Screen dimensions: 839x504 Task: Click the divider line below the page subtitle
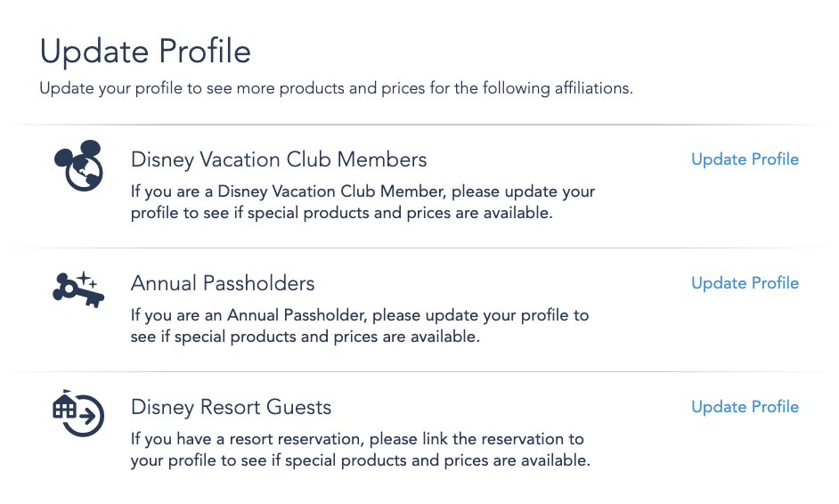tap(419, 125)
